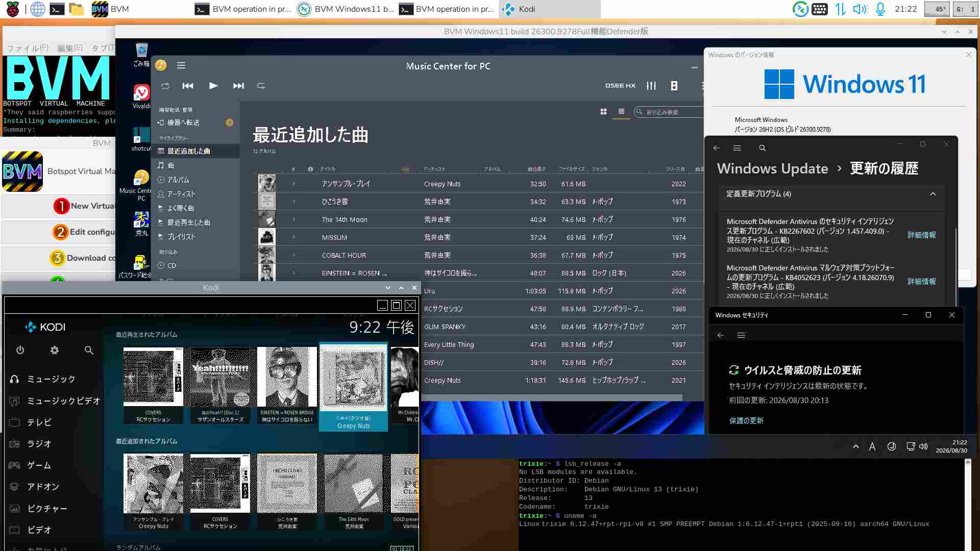Open 詳細情報 link for KB2267602 update

[921, 235]
